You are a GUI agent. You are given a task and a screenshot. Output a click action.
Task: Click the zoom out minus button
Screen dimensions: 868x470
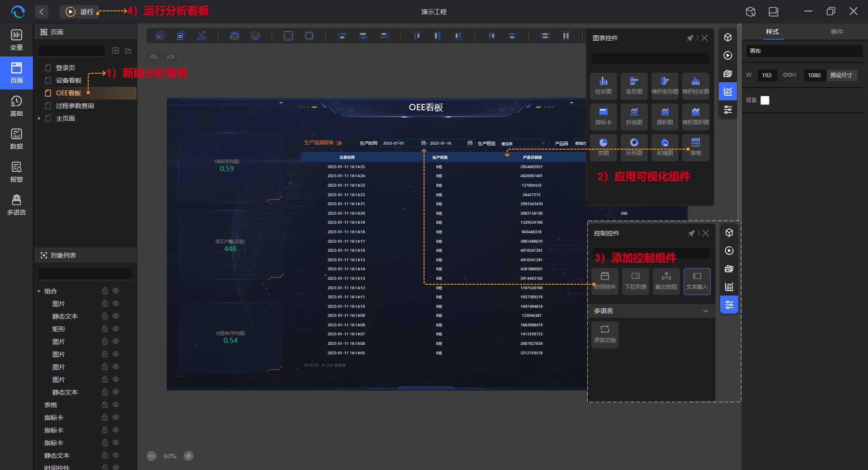(151, 456)
